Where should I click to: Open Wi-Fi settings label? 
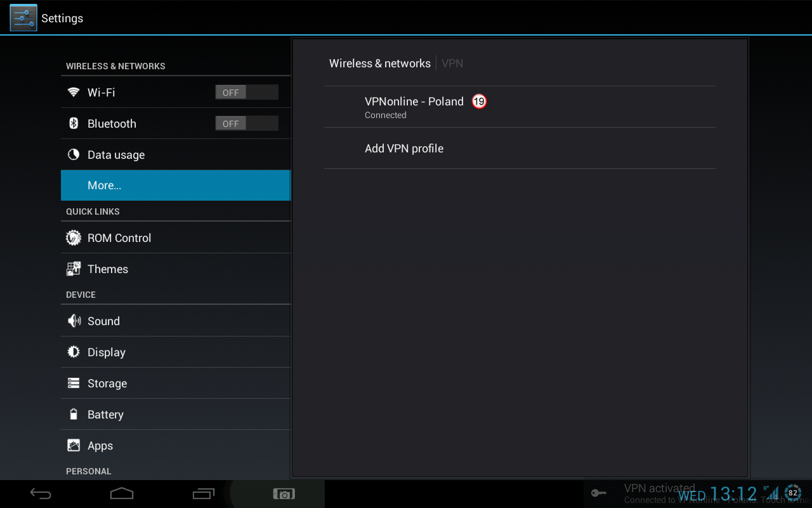tap(101, 92)
